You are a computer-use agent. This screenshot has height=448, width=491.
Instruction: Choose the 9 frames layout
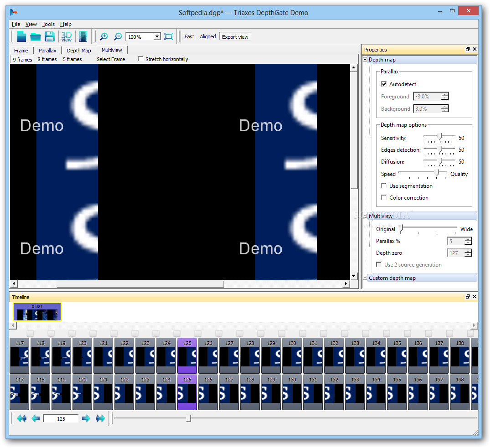pyautogui.click(x=22, y=60)
